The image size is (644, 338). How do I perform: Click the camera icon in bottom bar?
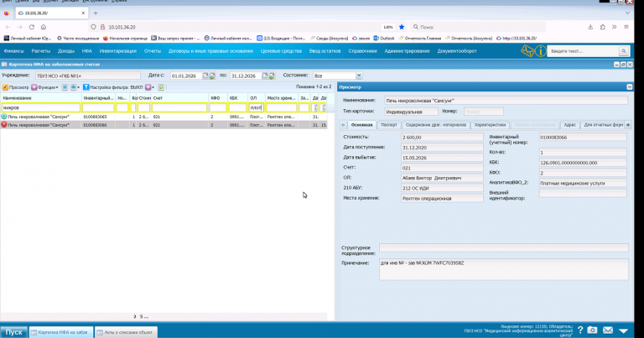[592, 330]
